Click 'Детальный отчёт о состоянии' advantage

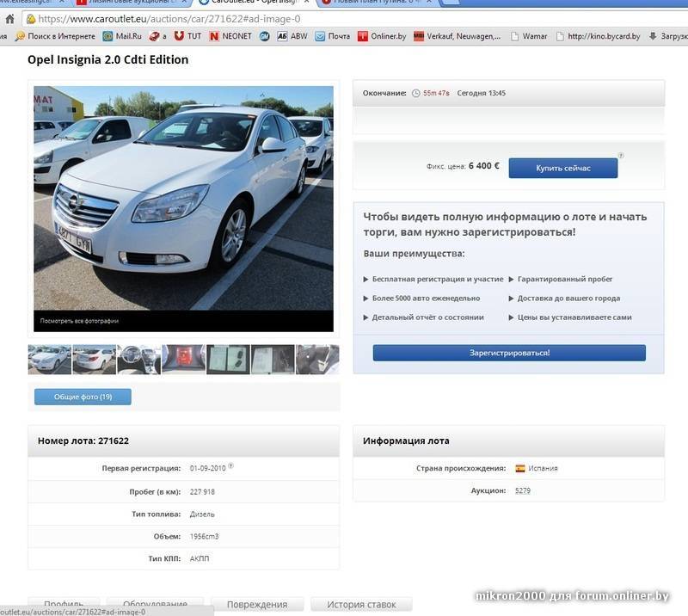(x=427, y=317)
